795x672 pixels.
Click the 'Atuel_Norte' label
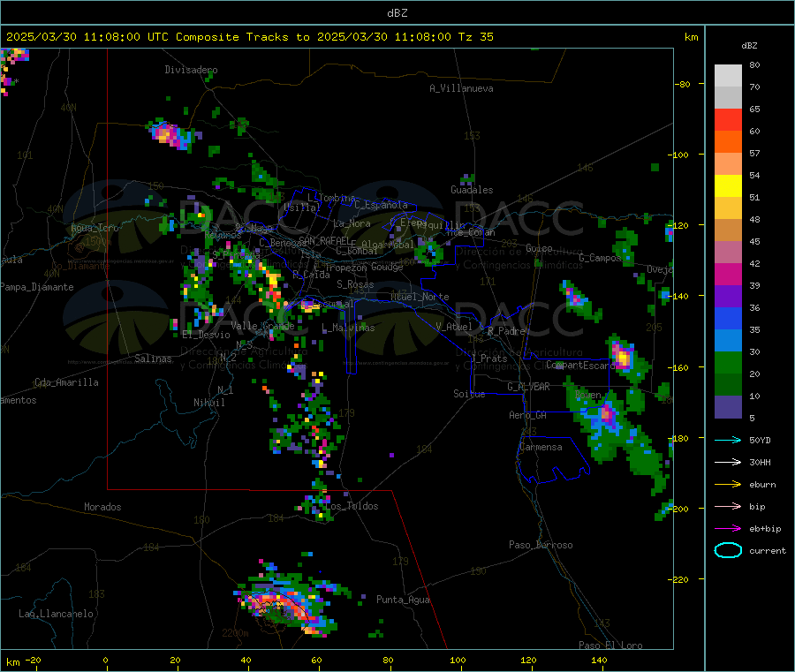point(420,297)
